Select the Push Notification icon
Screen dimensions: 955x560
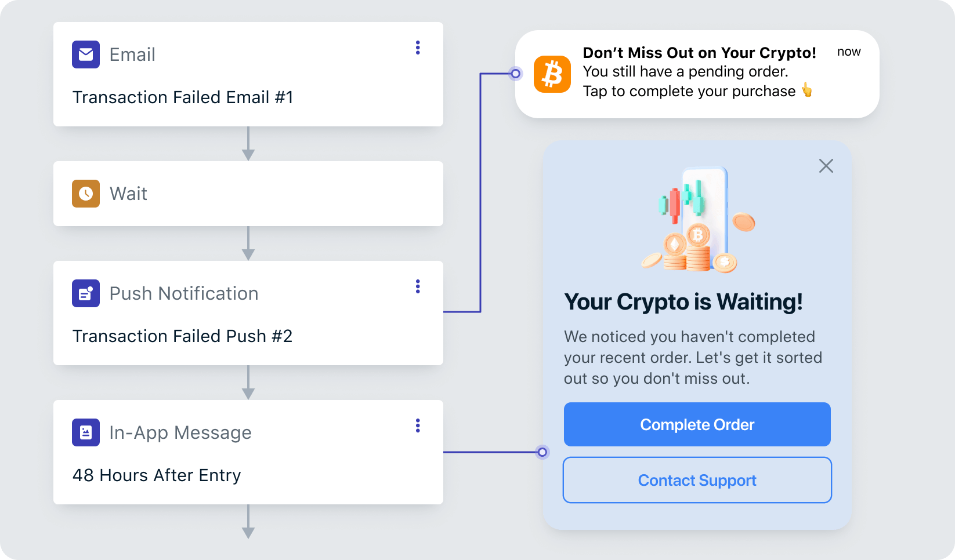point(86,293)
